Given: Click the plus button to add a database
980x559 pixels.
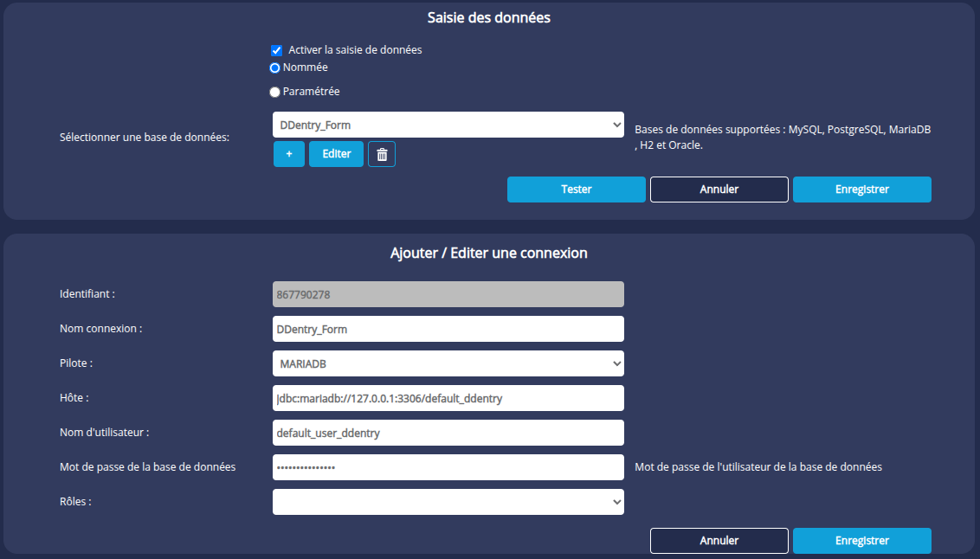Looking at the screenshot, I should tap(289, 154).
